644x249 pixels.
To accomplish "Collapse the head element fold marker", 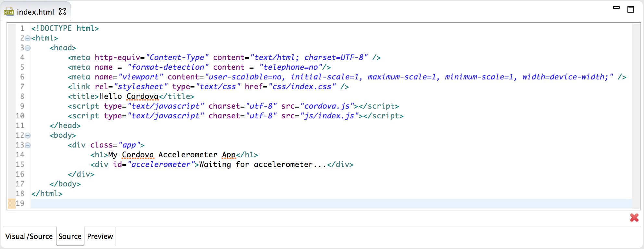I will point(28,48).
